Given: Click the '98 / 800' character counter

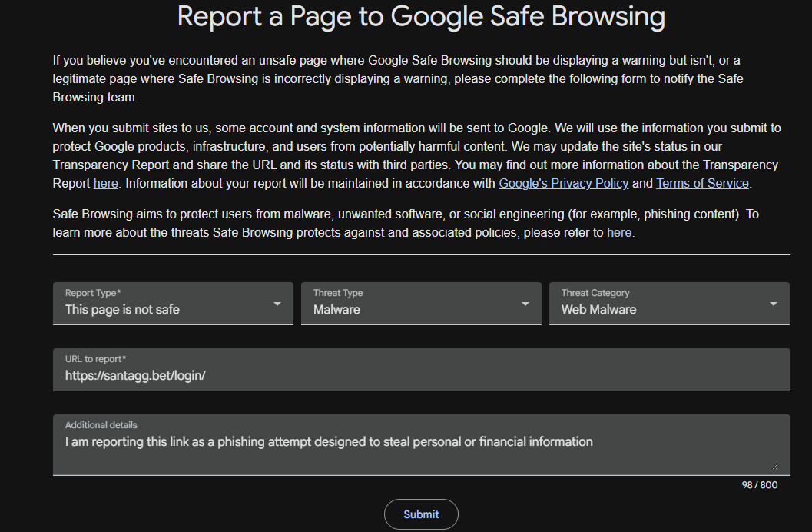Looking at the screenshot, I should (759, 485).
